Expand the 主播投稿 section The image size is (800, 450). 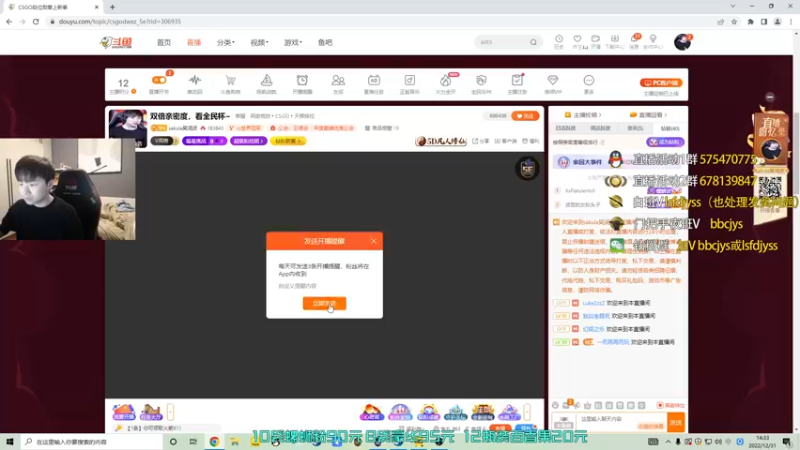coord(583,115)
